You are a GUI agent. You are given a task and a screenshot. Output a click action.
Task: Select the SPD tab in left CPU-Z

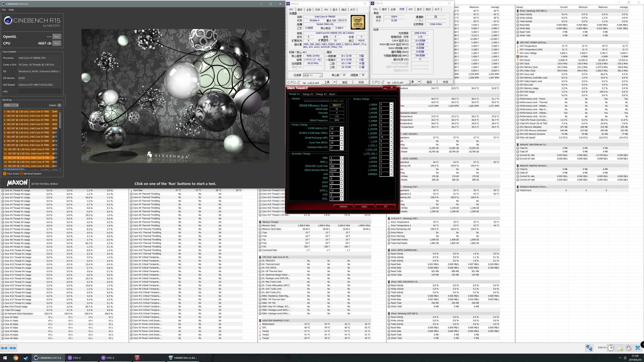click(326, 10)
